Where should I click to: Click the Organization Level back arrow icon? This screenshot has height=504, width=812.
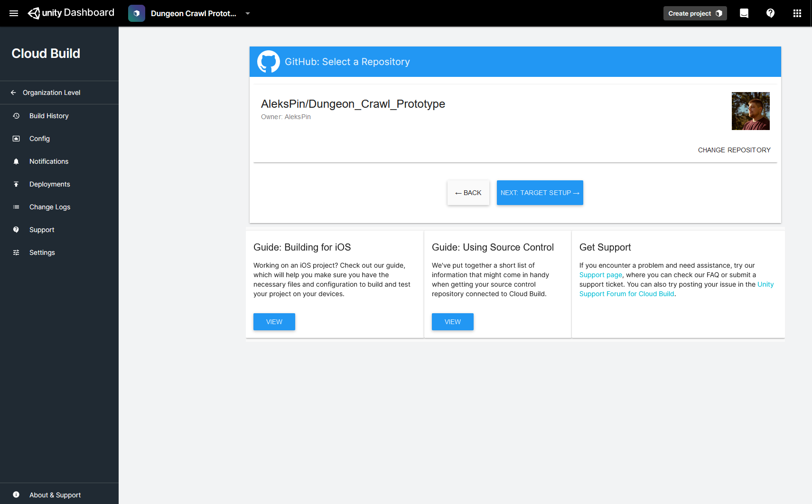tap(13, 93)
